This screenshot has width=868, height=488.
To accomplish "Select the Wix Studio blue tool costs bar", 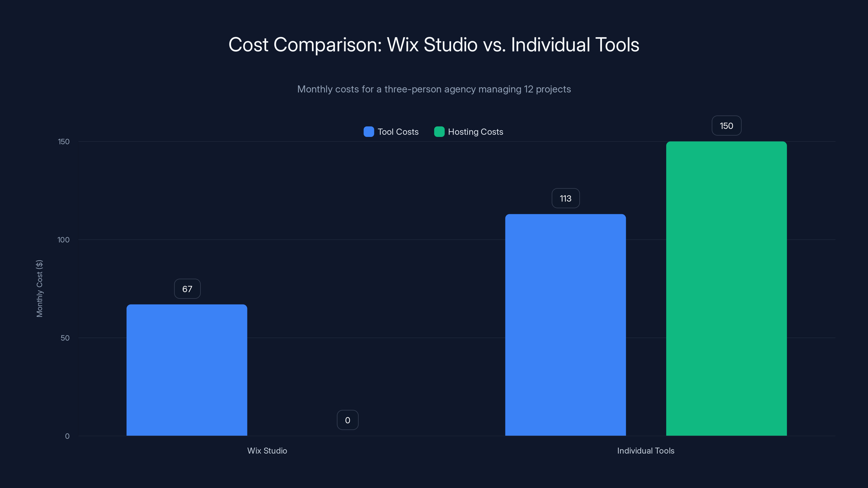I will 187,370.
